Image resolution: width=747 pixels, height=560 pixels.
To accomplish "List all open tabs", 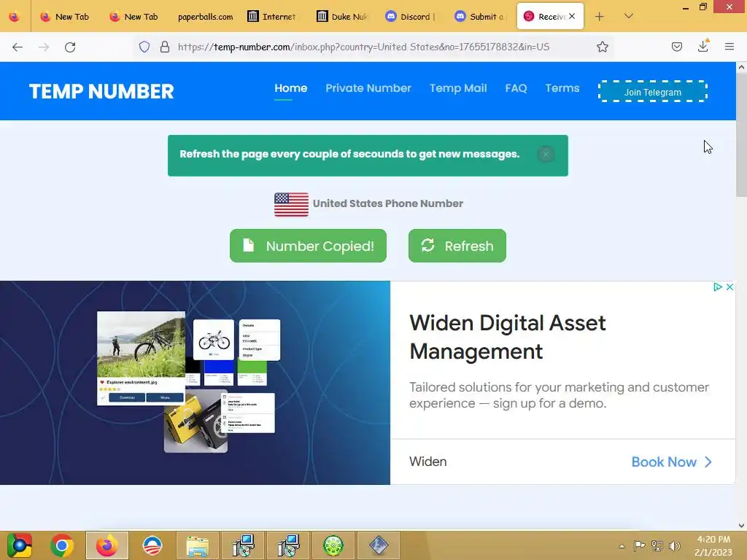I will [628, 17].
